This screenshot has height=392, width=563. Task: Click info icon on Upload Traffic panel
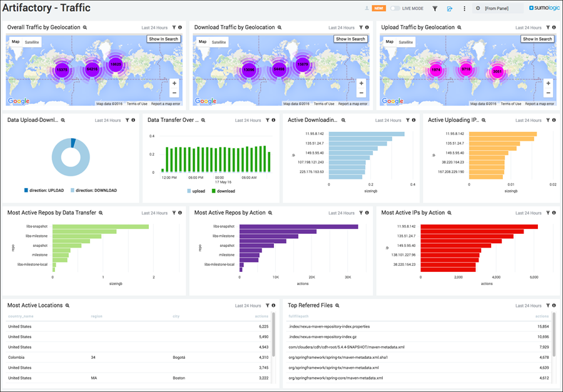click(x=554, y=28)
